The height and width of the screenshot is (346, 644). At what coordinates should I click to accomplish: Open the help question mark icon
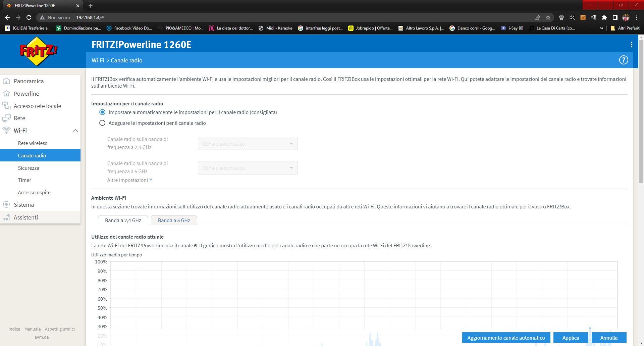(x=623, y=60)
